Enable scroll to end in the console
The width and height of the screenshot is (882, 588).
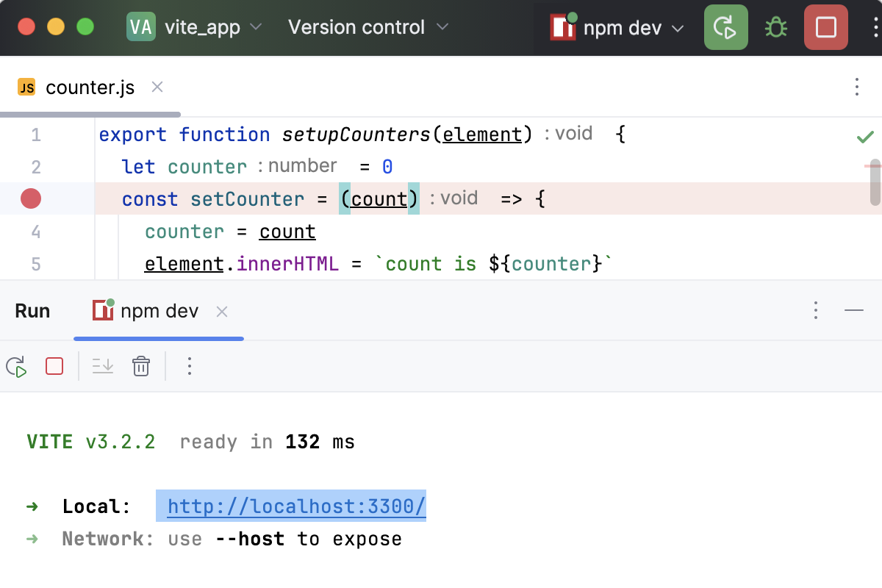click(103, 366)
